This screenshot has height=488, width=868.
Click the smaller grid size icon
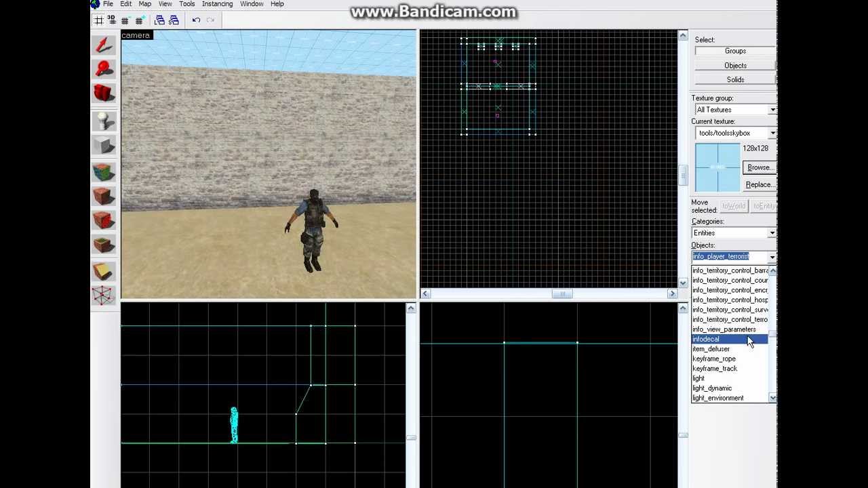pyautogui.click(x=125, y=20)
